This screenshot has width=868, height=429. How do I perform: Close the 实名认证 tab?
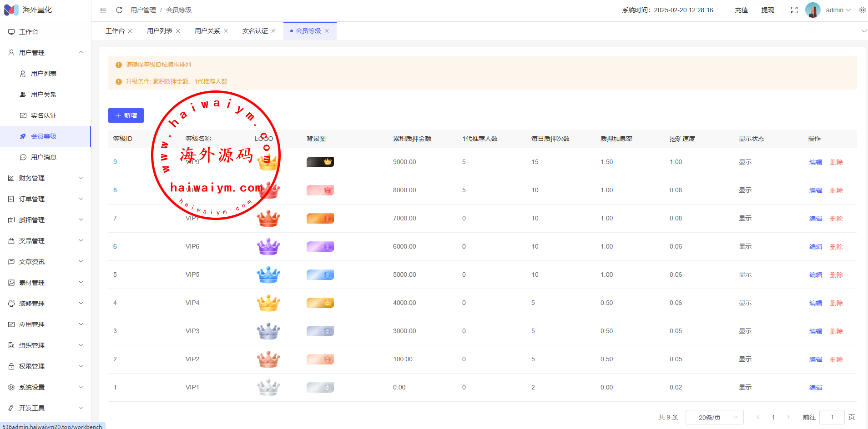coord(273,31)
